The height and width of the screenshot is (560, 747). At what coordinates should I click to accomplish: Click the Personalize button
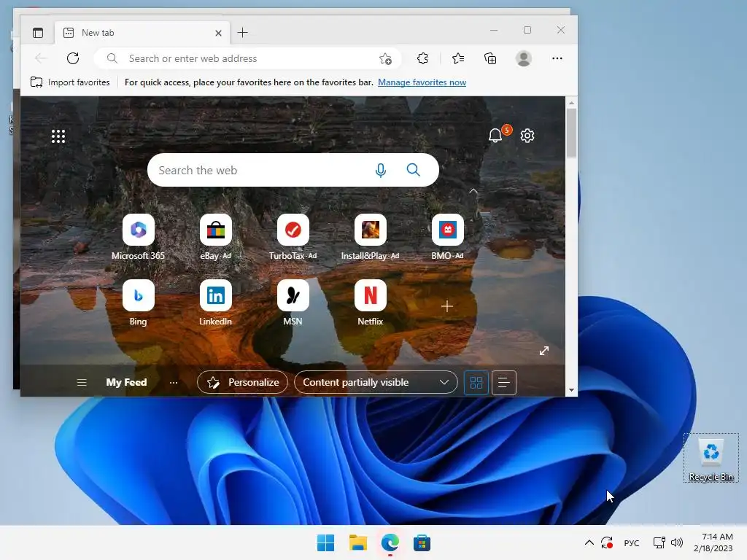coord(242,382)
